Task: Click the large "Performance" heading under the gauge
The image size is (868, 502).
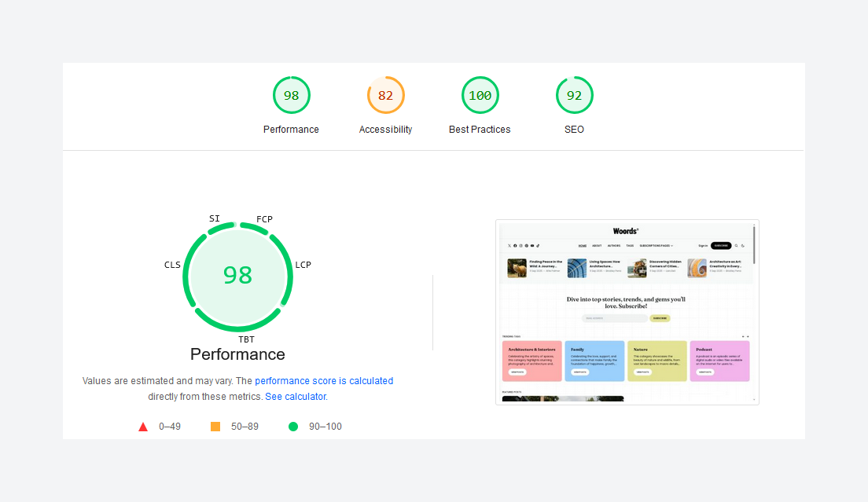Action: pyautogui.click(x=237, y=354)
